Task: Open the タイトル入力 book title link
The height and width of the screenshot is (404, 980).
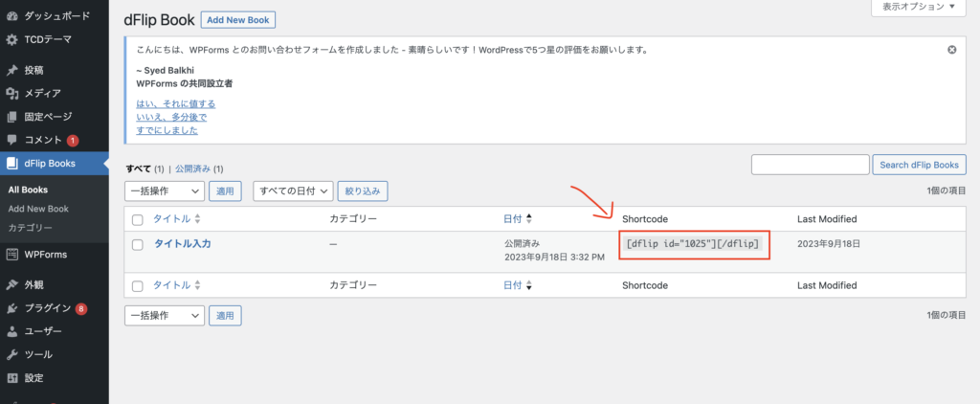Action: [x=183, y=244]
